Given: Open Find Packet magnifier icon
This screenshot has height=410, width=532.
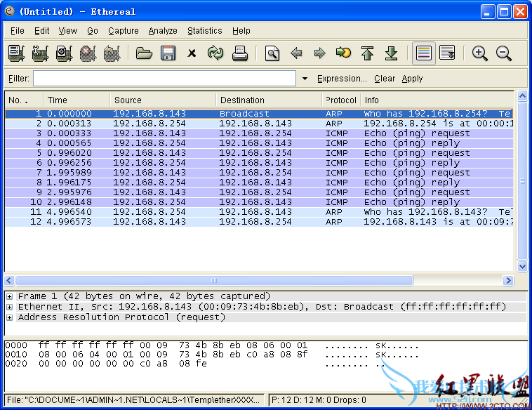Looking at the screenshot, I should click(x=272, y=53).
